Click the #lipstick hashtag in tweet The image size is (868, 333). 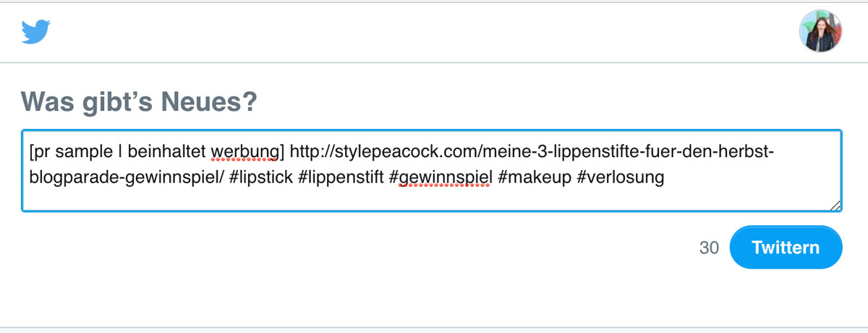click(260, 177)
